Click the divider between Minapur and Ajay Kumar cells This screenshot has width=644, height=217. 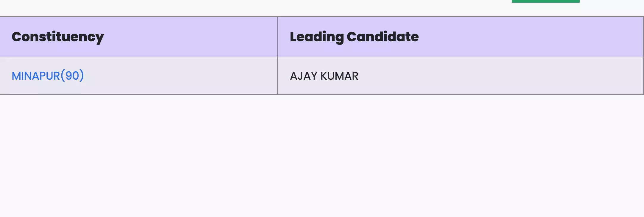pyautogui.click(x=278, y=76)
